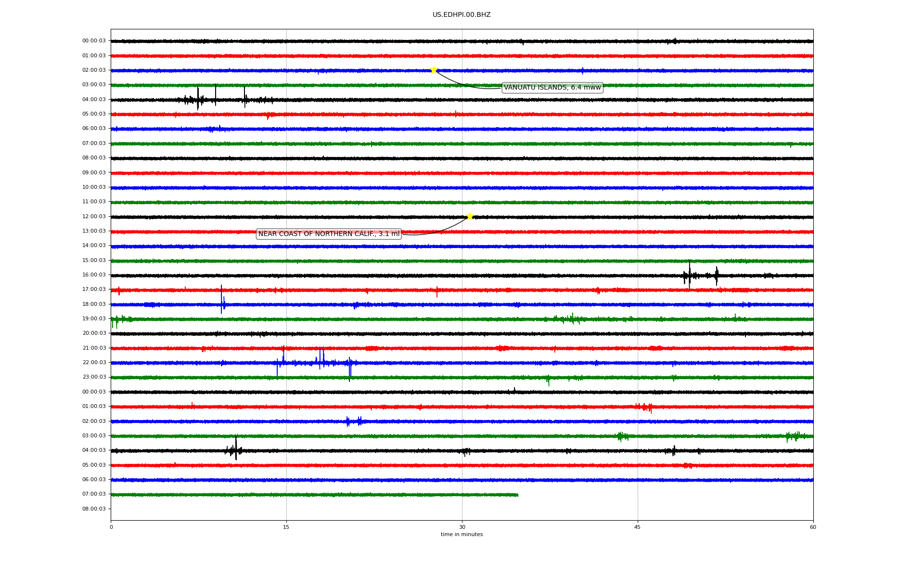Click the 30 tick on the x-axis
924x578 pixels.
pyautogui.click(x=462, y=527)
